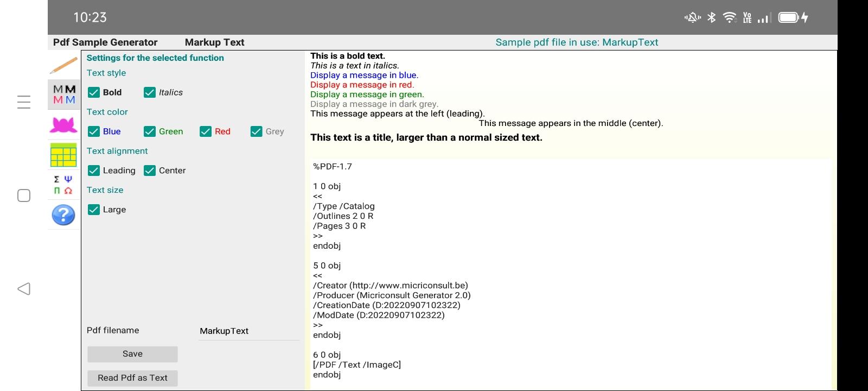Tap the Android back triangle icon
The image size is (868, 391).
pos(24,289)
